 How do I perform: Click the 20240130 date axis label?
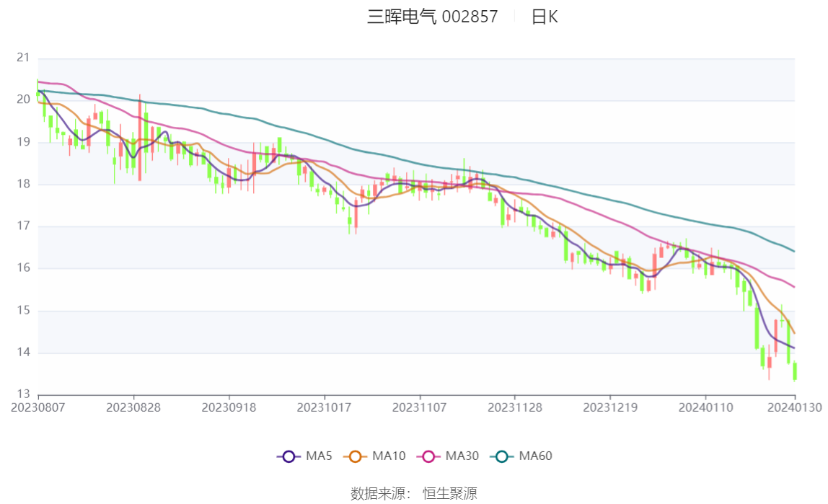[795, 408]
